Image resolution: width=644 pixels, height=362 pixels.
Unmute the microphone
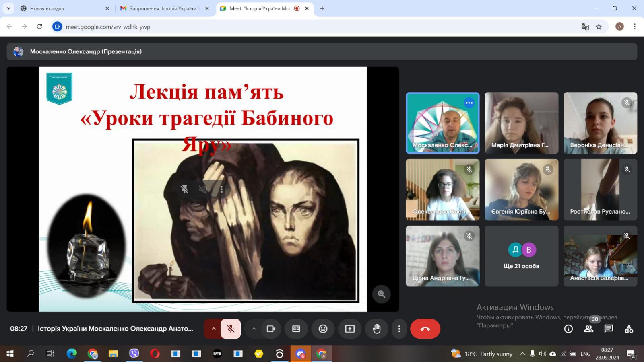[x=231, y=329]
